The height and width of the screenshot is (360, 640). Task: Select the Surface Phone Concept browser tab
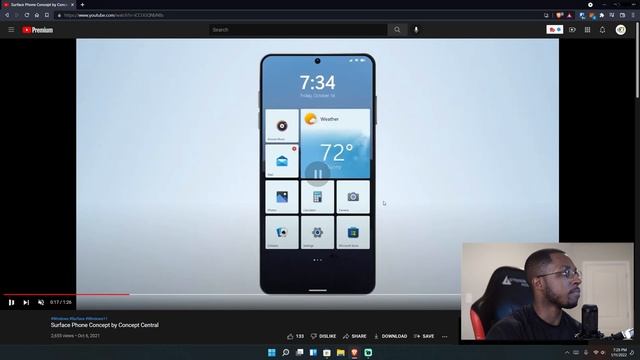39,4
